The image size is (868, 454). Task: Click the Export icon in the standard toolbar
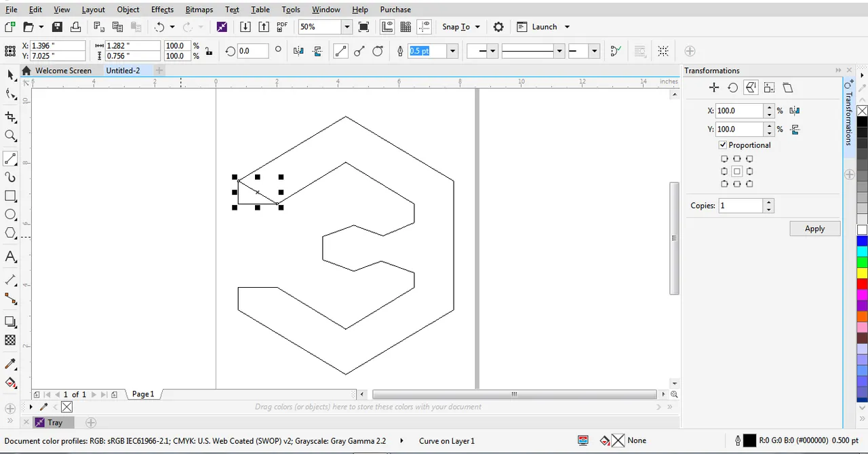264,27
